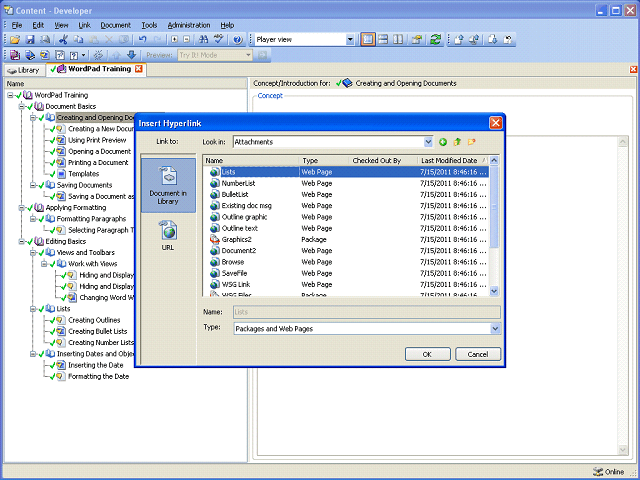Click the Cancel Check Out icon
Screen dimensions: 640x480
(x=508, y=40)
